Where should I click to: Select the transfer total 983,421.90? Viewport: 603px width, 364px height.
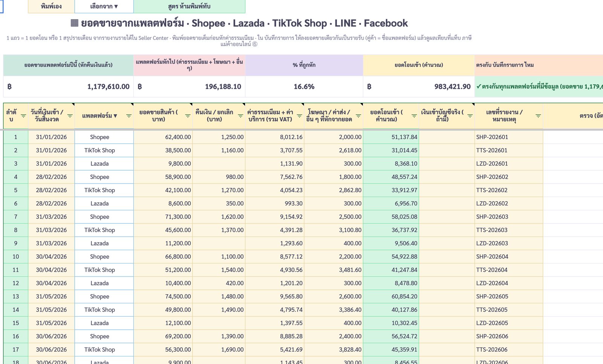[419, 87]
